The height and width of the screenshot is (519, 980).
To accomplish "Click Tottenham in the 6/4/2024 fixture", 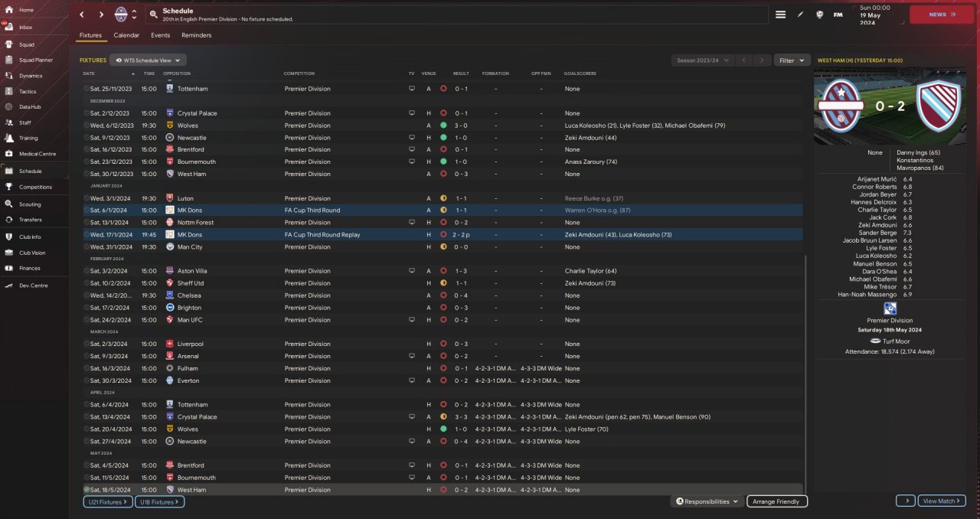I will (192, 405).
